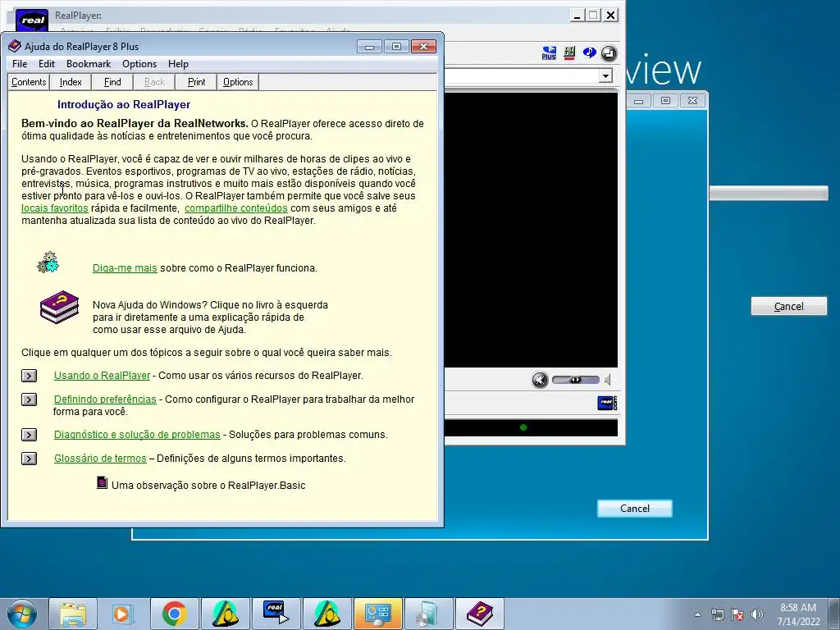This screenshot has width=840, height=630.
Task: Click the Introdução ao RealPlayer heading
Action: 124,104
